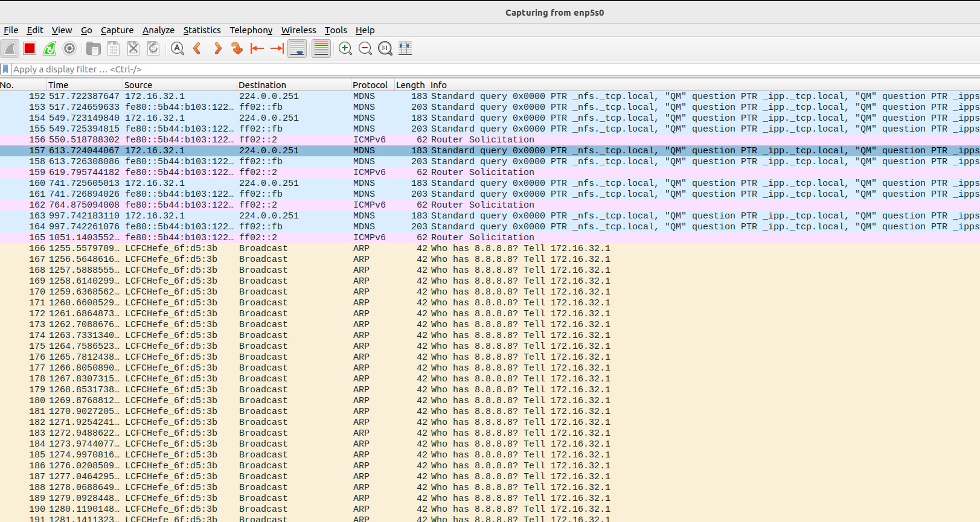Go back in packet history
The image size is (980, 522).
pos(197,48)
